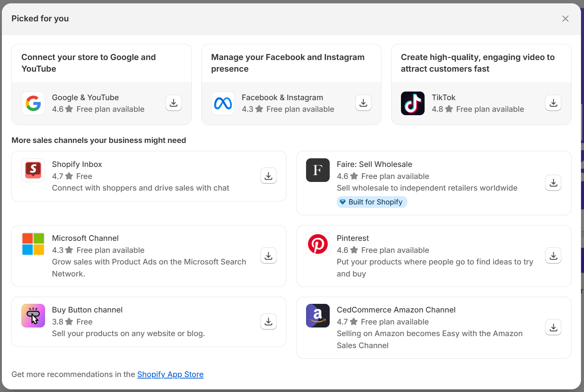
Task: Install the CedCommerce Amazon Channel
Action: pyautogui.click(x=553, y=327)
